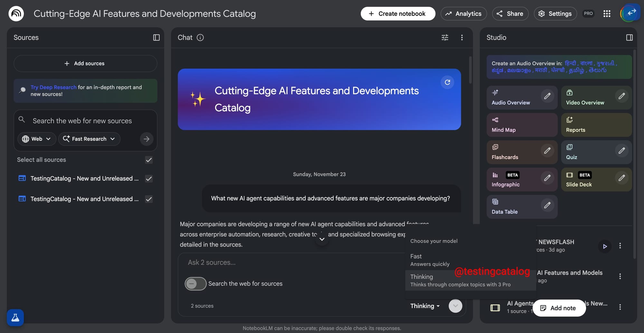Screen dimensions: 644x333
Task: Open Try Deep Research link
Action: [53, 87]
